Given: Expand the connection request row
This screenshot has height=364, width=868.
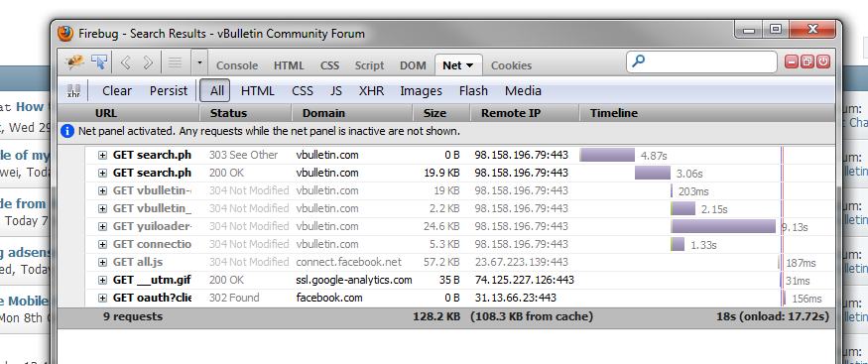Looking at the screenshot, I should [x=102, y=244].
